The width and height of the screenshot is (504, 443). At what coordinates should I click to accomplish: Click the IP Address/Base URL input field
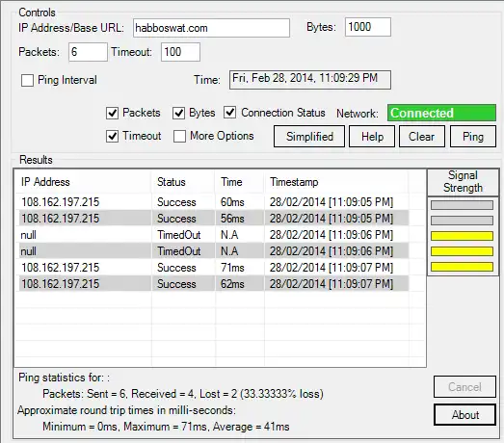[x=211, y=28]
